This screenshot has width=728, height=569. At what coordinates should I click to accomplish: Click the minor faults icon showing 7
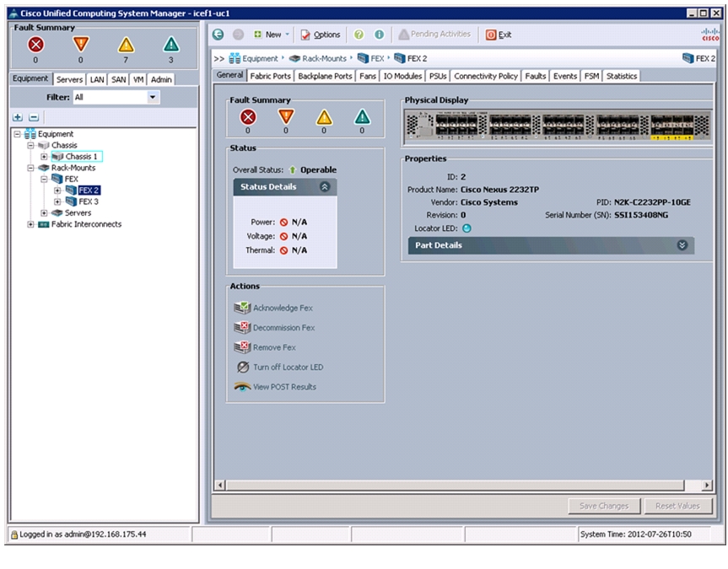coord(126,45)
